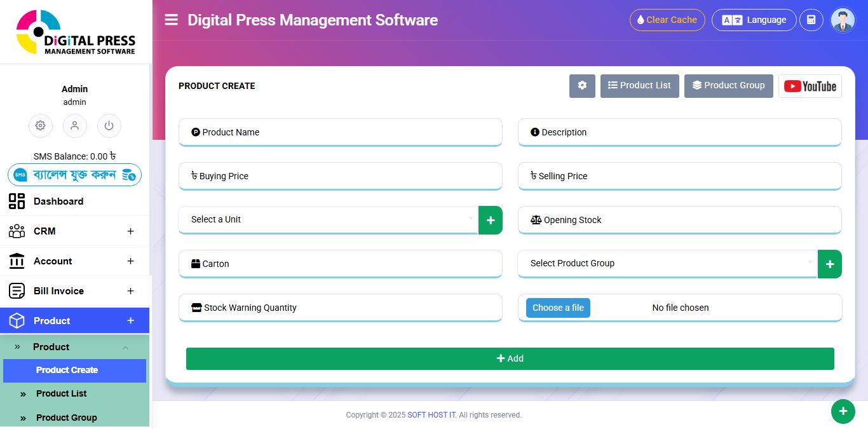
Task: Collapse the Product submenu chevron
Action: pyautogui.click(x=125, y=347)
